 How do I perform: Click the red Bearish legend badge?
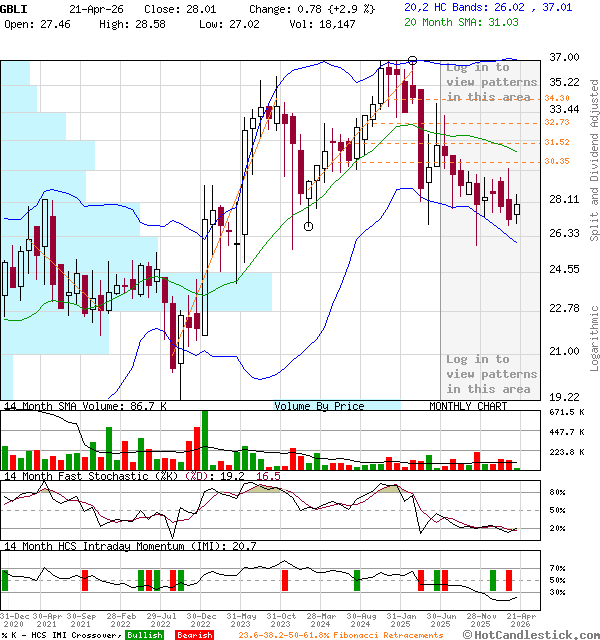pos(194,635)
